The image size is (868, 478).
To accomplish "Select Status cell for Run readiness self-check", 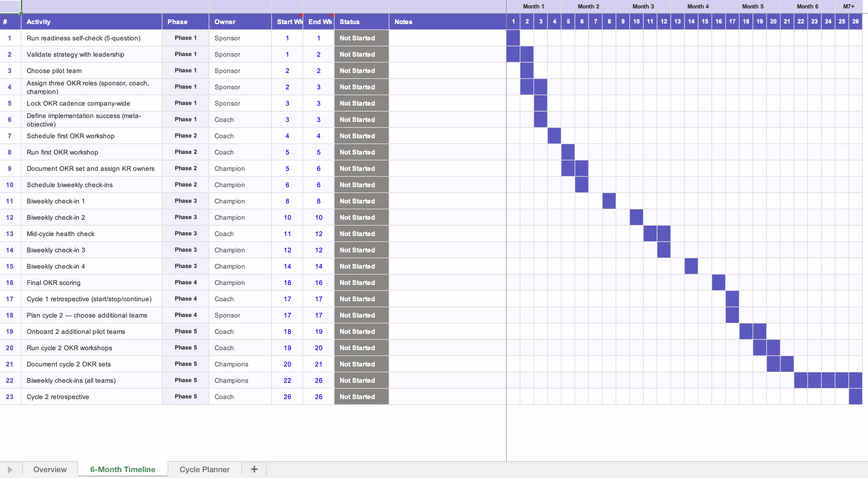I will [362, 38].
